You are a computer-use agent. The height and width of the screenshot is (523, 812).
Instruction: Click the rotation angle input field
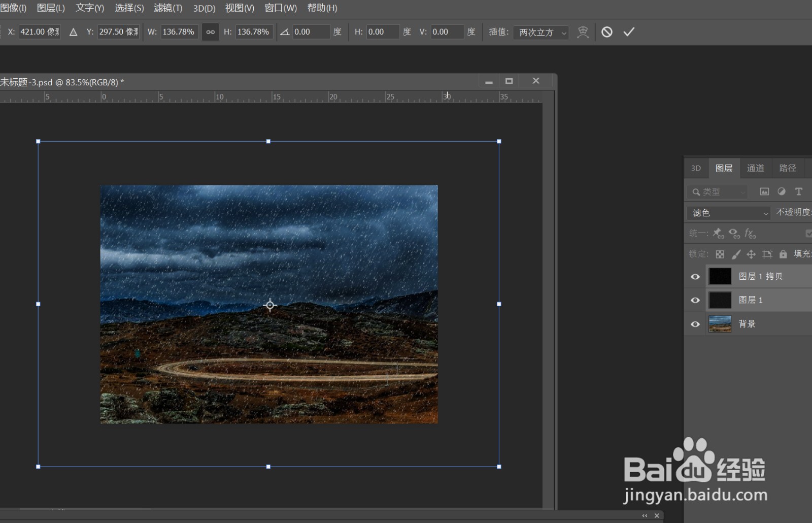[311, 32]
